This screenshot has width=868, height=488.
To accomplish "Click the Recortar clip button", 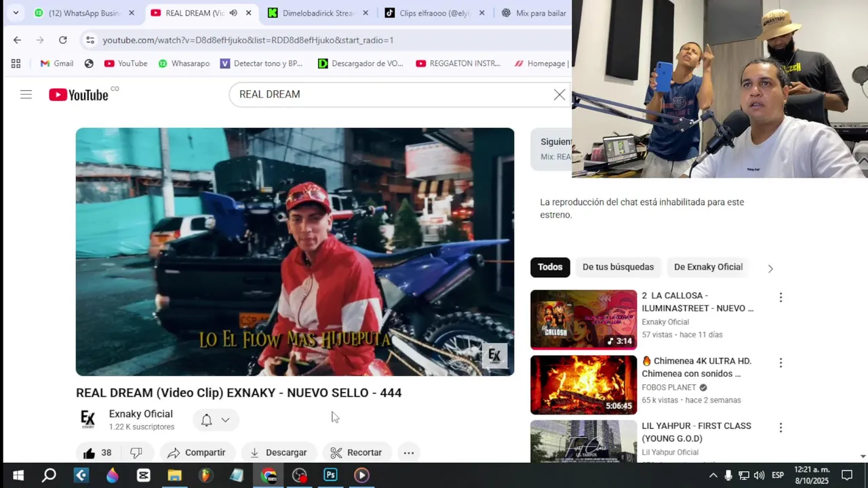I will (356, 453).
